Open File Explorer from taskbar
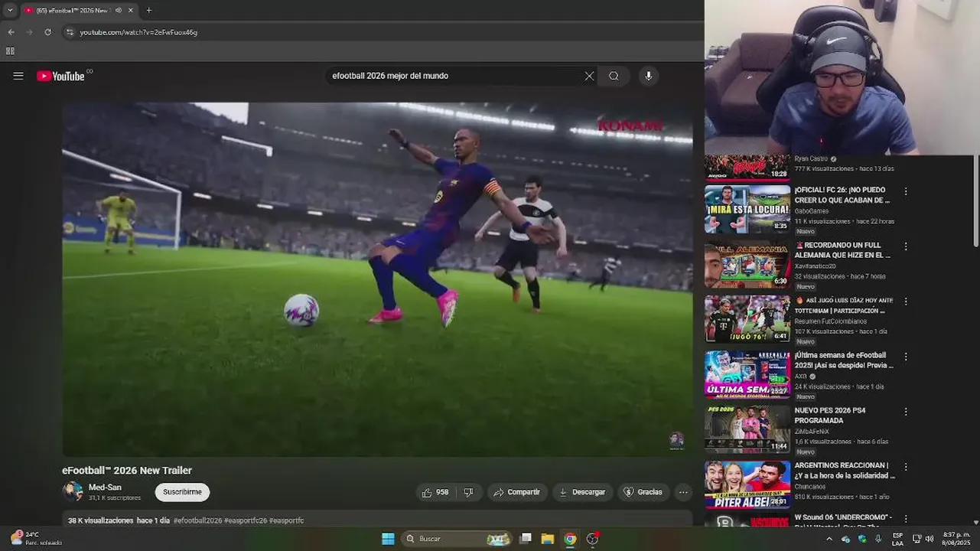Image resolution: width=980 pixels, height=551 pixels. click(548, 539)
